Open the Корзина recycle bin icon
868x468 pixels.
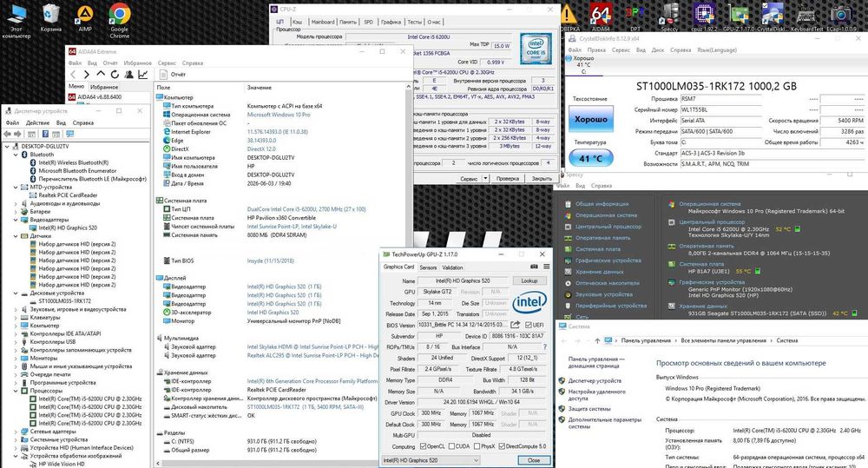click(x=50, y=17)
